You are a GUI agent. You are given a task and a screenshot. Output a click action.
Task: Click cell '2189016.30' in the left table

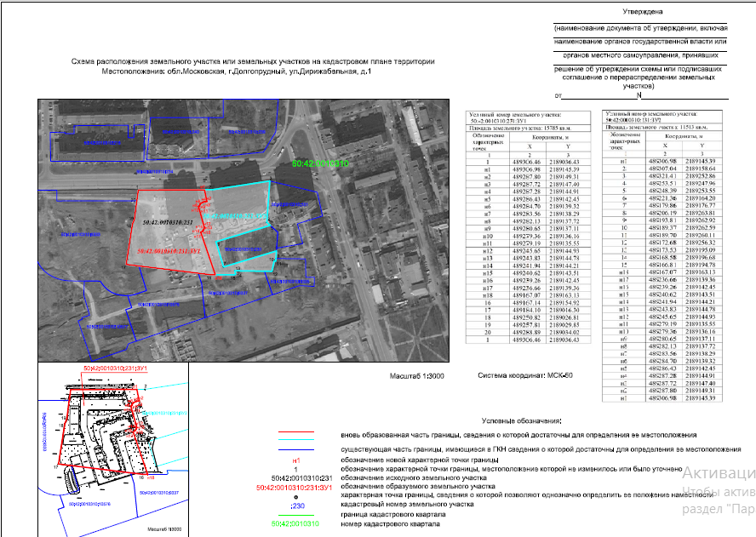coord(564,311)
